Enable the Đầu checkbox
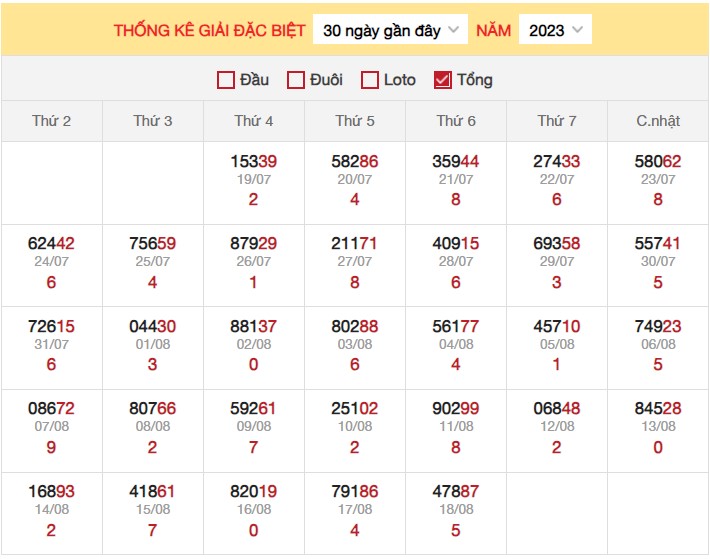 tap(226, 80)
